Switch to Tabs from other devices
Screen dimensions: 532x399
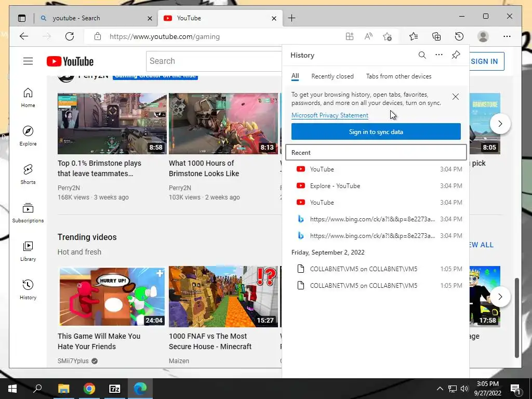click(x=398, y=76)
